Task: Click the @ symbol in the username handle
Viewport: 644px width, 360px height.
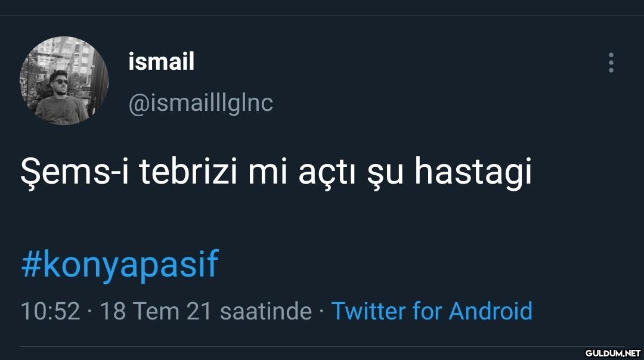Action: click(x=138, y=103)
